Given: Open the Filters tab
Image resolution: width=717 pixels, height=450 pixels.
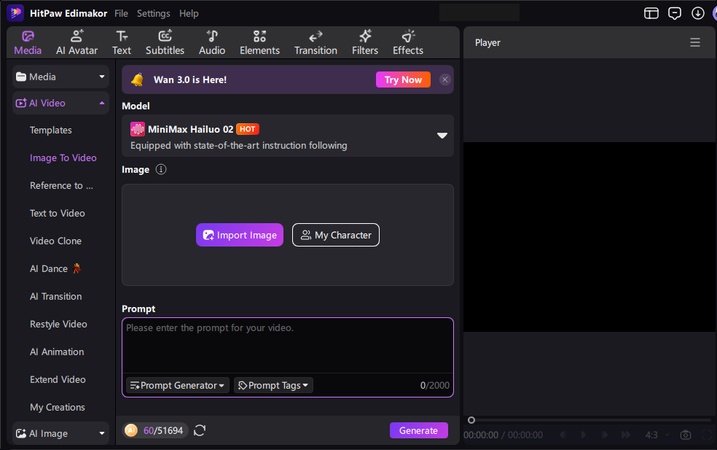Looking at the screenshot, I should click(x=364, y=43).
